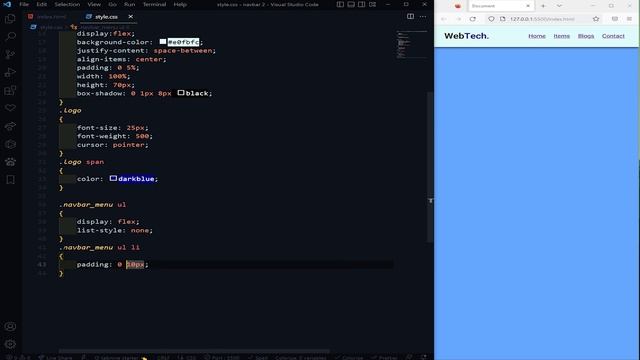
Task: Open the Help menu
Action: [x=180, y=4]
